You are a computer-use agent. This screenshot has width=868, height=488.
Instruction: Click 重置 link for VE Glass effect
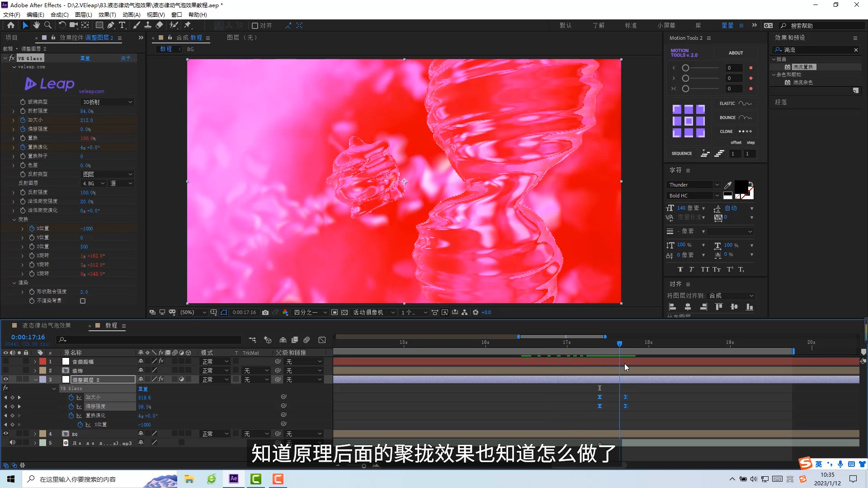tap(85, 58)
